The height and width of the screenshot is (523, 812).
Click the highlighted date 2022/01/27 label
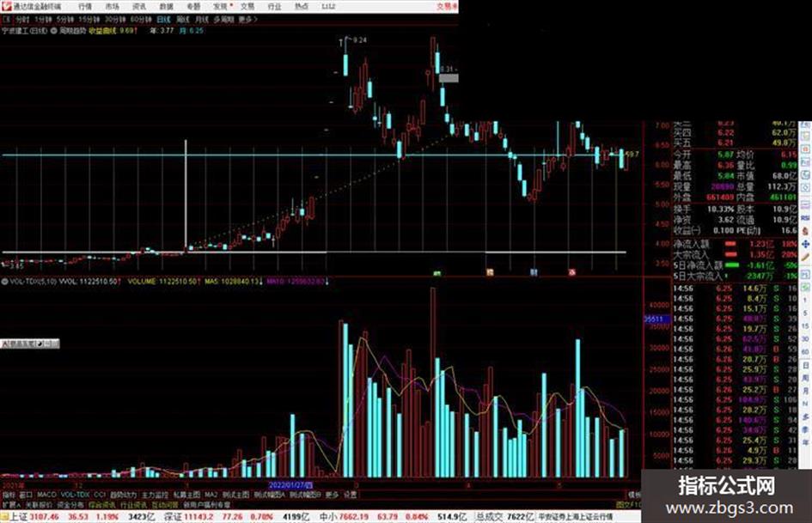pyautogui.click(x=290, y=485)
